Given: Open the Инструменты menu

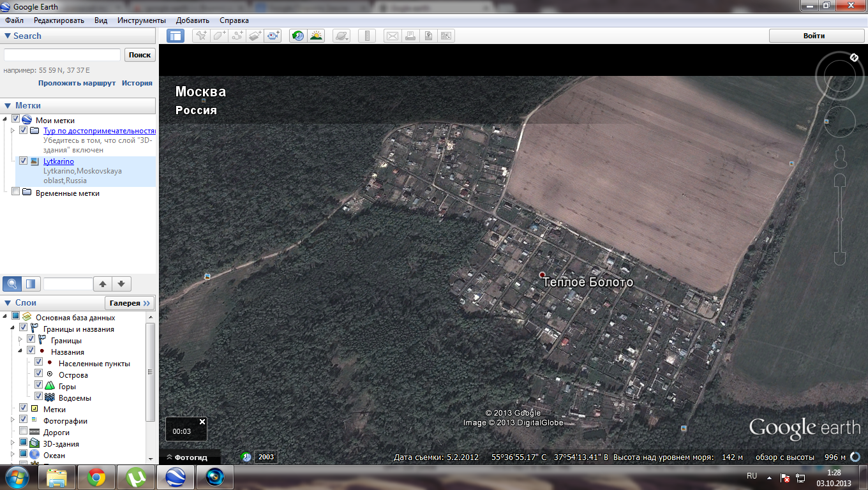Looking at the screenshot, I should [142, 20].
